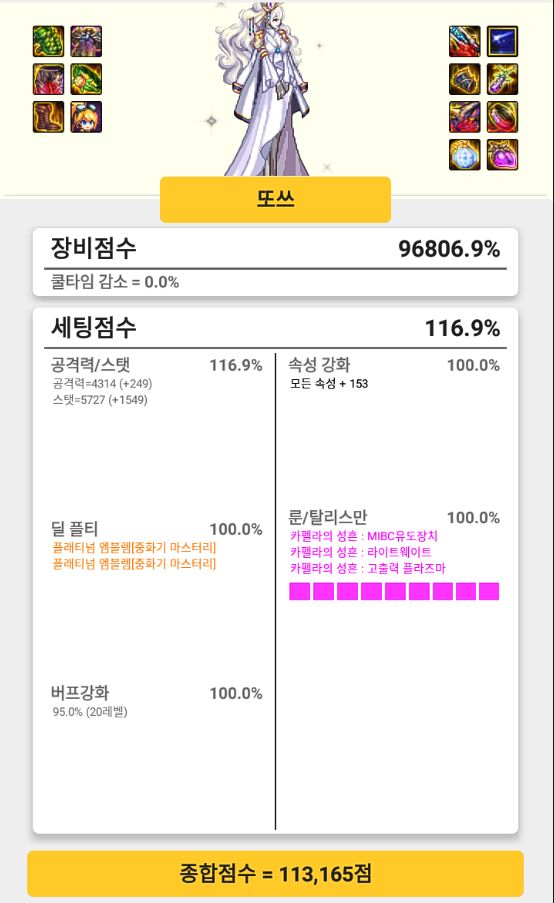Click the red ring accessory icon
The width and height of the screenshot is (554, 903).
tap(503, 117)
